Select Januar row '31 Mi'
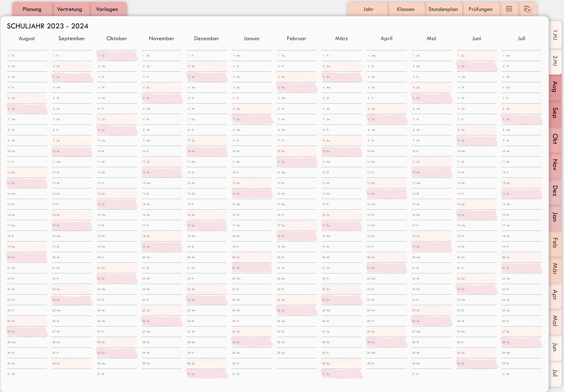 click(252, 374)
